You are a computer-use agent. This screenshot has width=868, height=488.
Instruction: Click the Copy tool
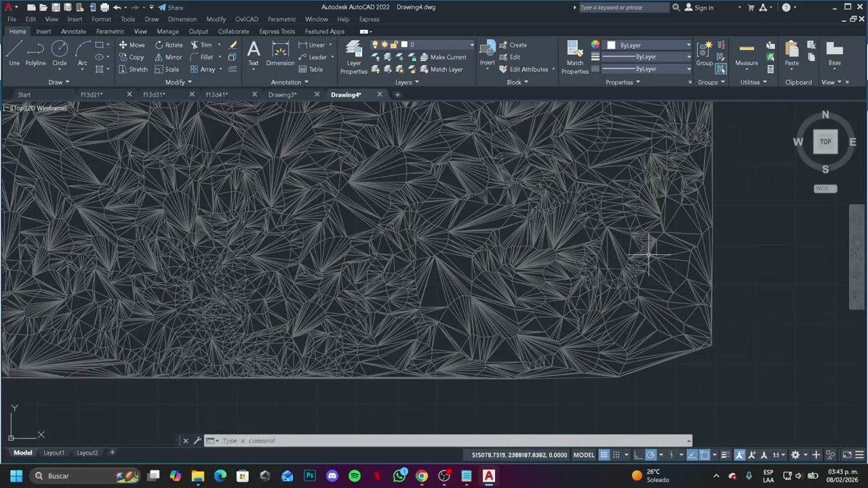point(131,57)
